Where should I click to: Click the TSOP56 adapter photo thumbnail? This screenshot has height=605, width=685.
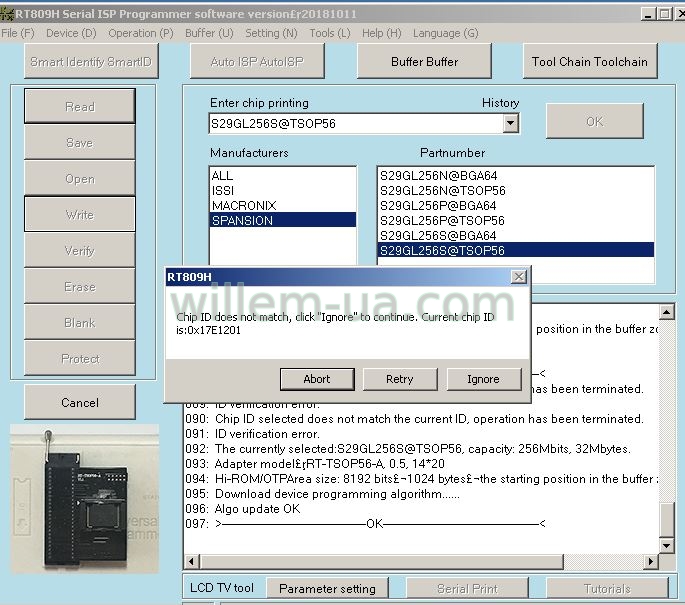84,499
